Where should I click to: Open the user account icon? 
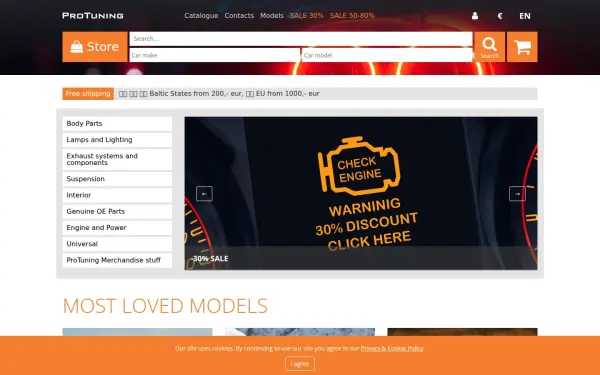tap(474, 16)
